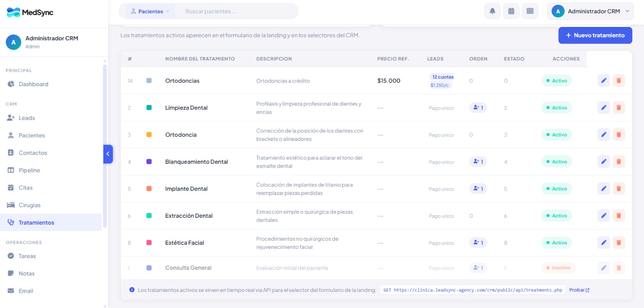The image size is (644, 308).
Task: Edit the Implante Dental treatment
Action: [604, 188]
